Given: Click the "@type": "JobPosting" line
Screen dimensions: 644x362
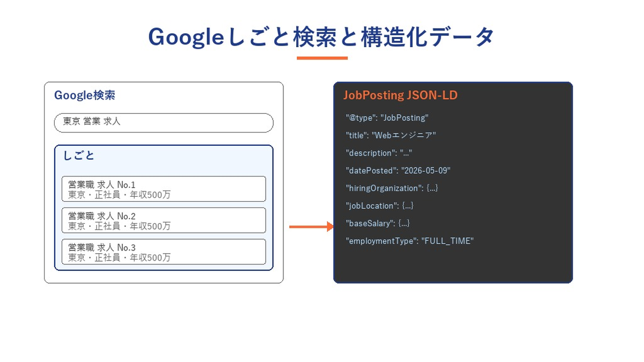Looking at the screenshot, I should 387,118.
